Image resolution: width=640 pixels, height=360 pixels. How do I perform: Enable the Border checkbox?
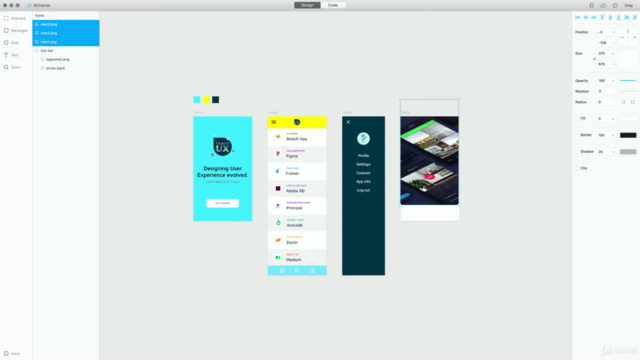coord(577,135)
